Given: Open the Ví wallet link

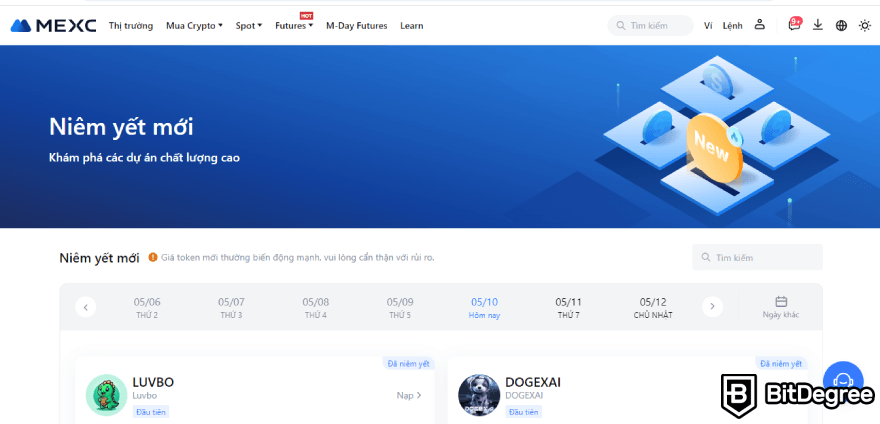Looking at the screenshot, I should pos(708,25).
